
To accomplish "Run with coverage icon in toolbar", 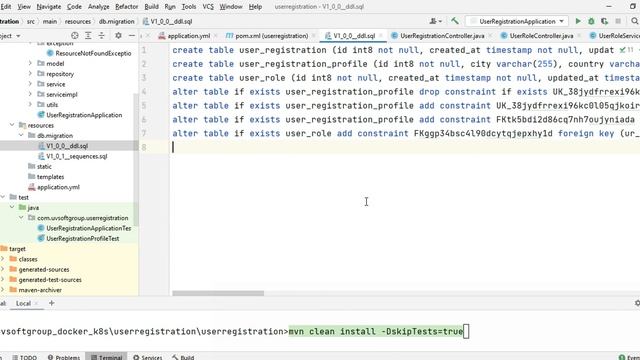I will (604, 21).
